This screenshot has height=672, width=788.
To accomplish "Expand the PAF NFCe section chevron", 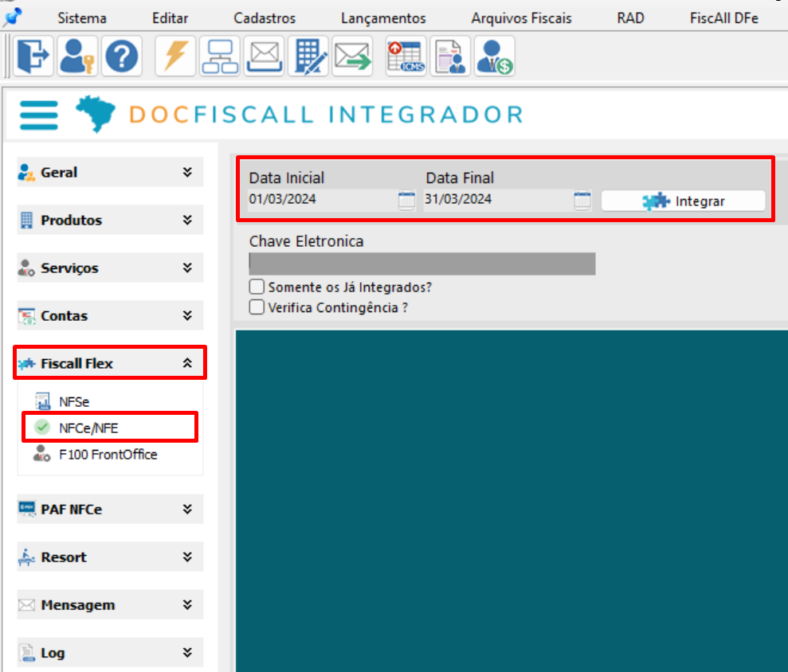I will click(x=187, y=510).
